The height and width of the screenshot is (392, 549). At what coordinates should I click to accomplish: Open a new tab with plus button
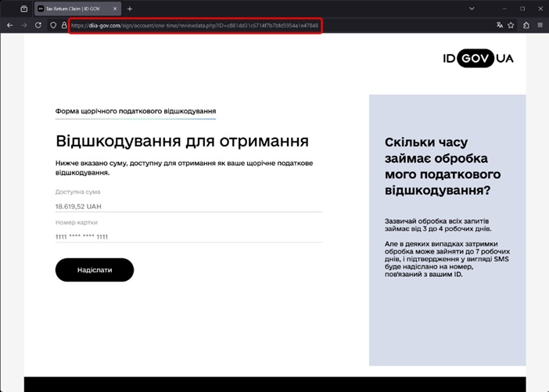[x=130, y=9]
